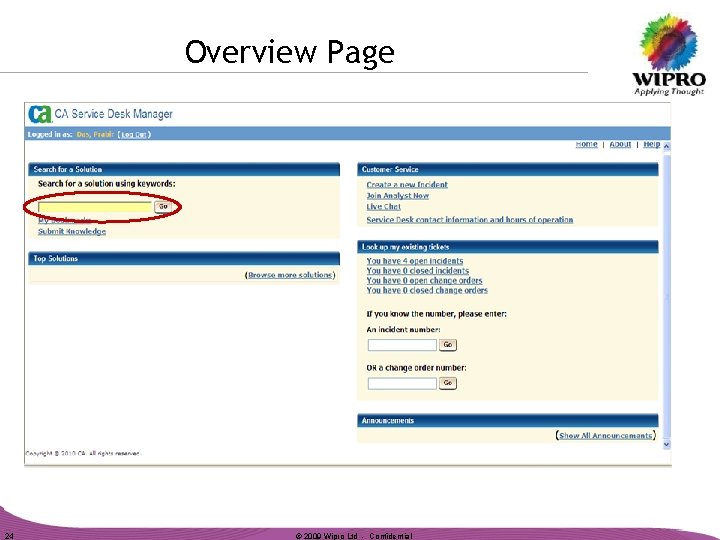Click Look up my existing tickets header
This screenshot has width=720, height=540.
point(508,247)
